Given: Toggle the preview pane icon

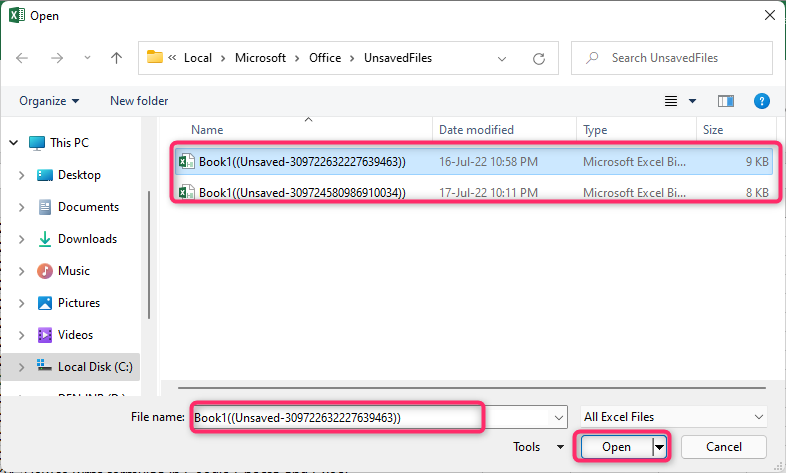Looking at the screenshot, I should pyautogui.click(x=725, y=101).
